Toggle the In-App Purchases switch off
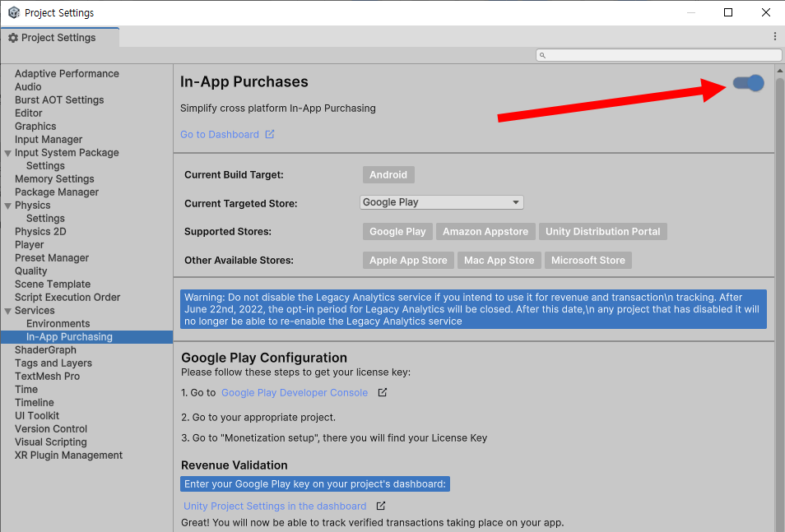This screenshot has width=785, height=532. point(749,83)
